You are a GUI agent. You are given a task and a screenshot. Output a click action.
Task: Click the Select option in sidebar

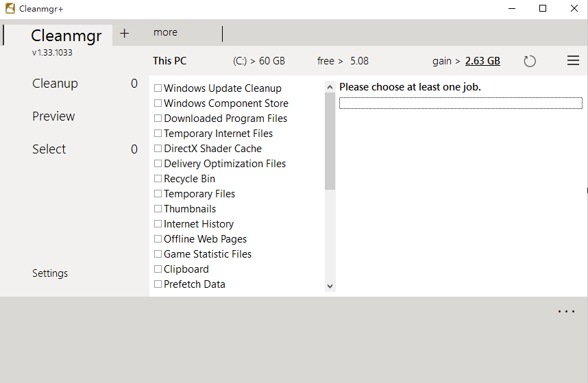49,149
